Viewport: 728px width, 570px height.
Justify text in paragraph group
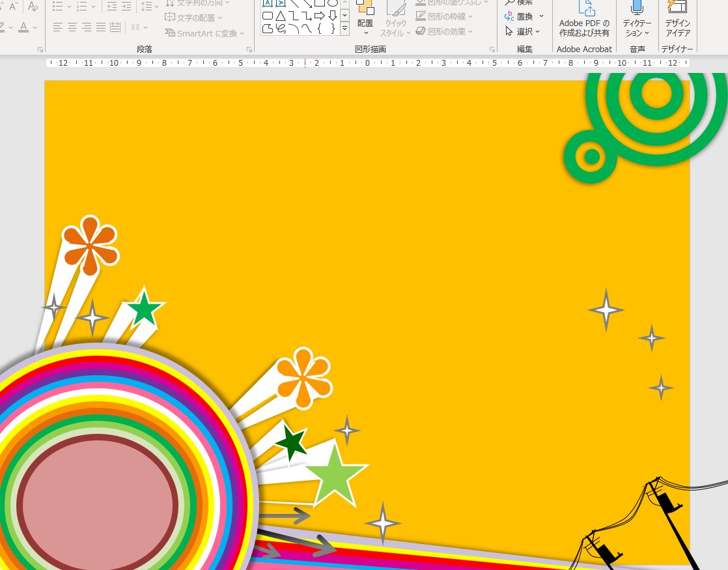click(x=101, y=27)
